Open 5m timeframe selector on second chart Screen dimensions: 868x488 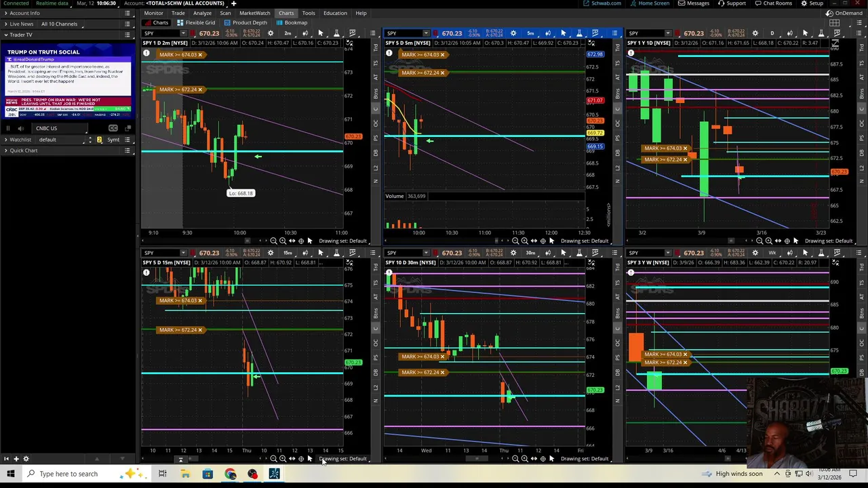click(530, 33)
